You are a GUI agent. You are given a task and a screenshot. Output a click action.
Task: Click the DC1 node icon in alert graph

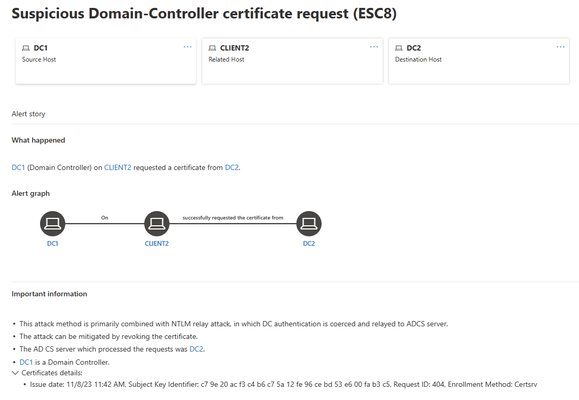click(x=52, y=223)
